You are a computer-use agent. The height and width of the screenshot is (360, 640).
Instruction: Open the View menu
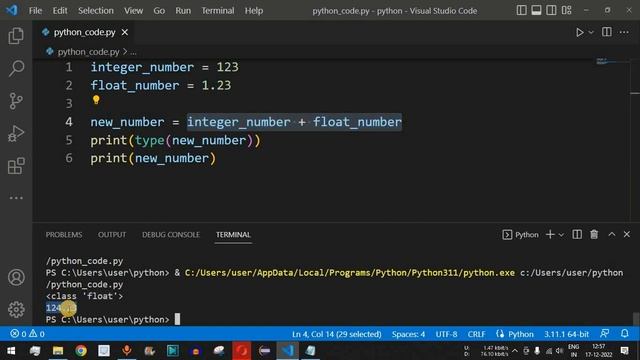tap(133, 11)
